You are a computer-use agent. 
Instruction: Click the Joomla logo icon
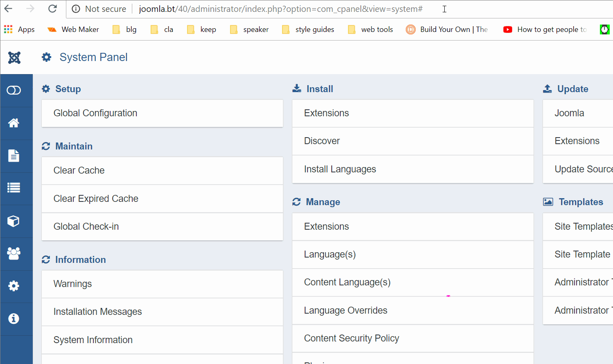tap(14, 57)
